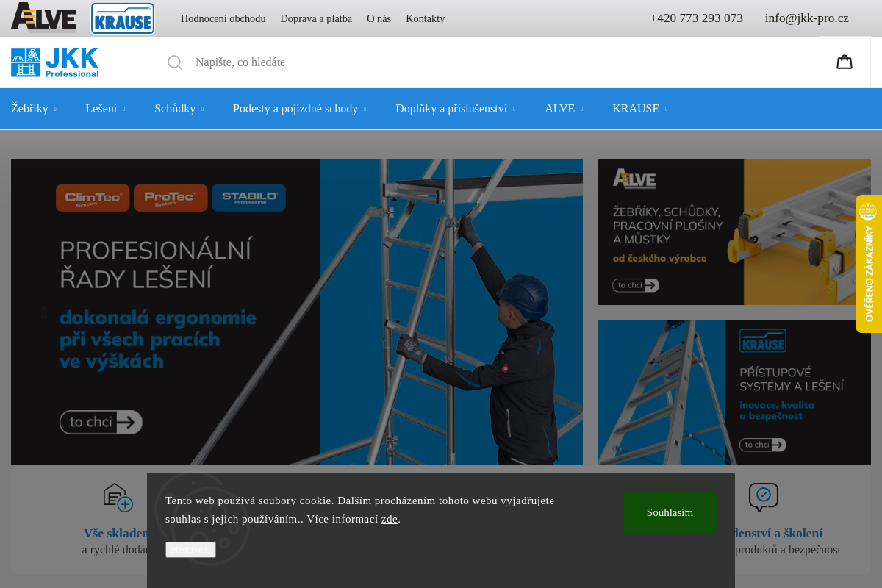Click the STABILO Professional badge
The width and height of the screenshot is (882, 588).
tap(249, 198)
